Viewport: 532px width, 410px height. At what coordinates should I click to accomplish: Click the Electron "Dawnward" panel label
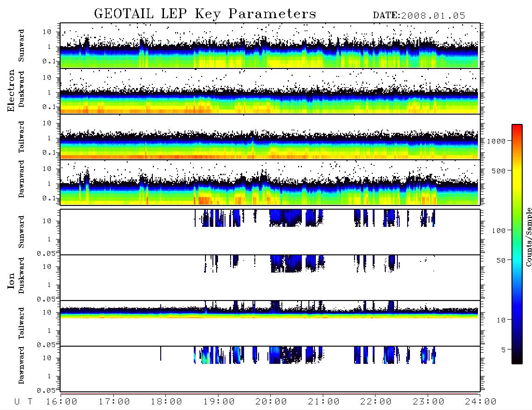point(21,179)
